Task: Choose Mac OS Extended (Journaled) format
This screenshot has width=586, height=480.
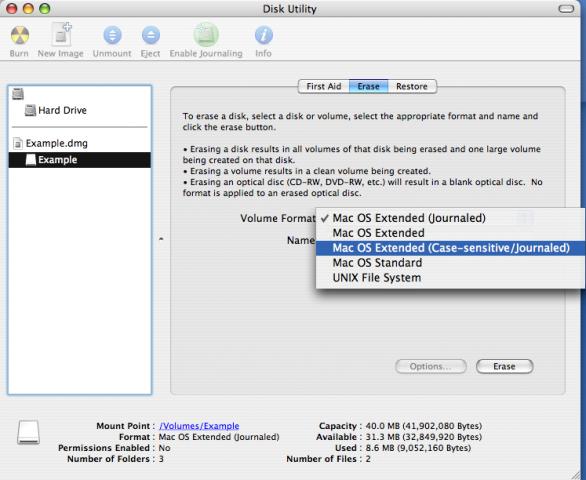Action: click(450, 218)
